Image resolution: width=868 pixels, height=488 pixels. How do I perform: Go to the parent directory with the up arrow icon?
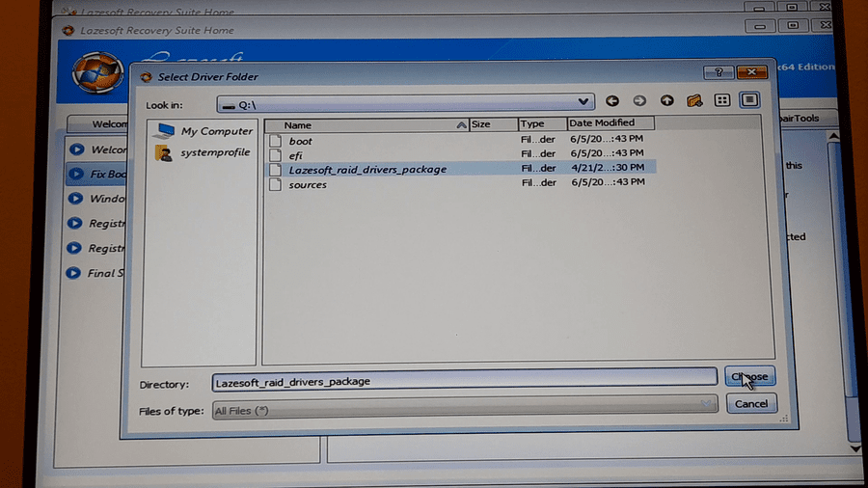(667, 100)
